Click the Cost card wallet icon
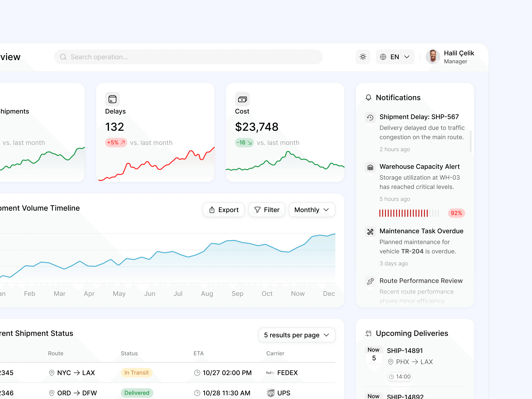This screenshot has height=399, width=532. 242,99
